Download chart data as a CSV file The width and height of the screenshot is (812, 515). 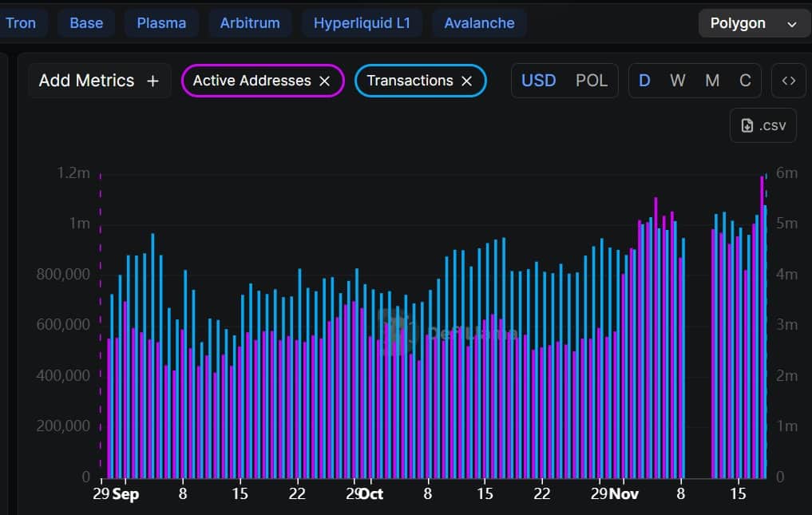coord(762,125)
